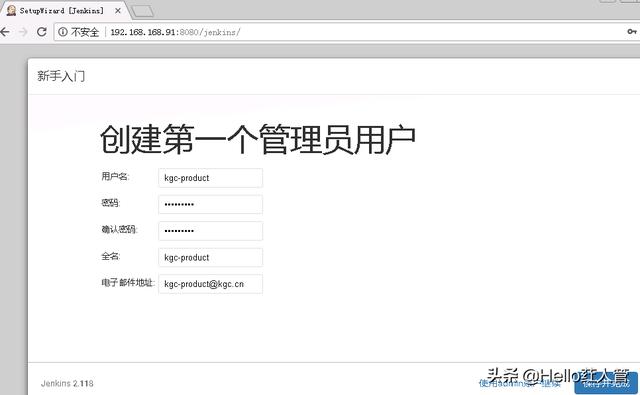640x395 pixels.
Task: Click the site info icon by 不安全
Action: (62, 31)
